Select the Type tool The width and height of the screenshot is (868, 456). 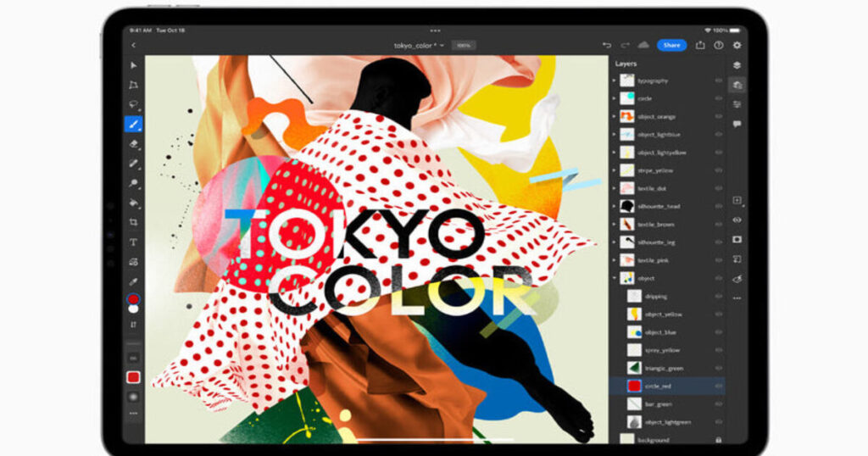click(x=133, y=242)
